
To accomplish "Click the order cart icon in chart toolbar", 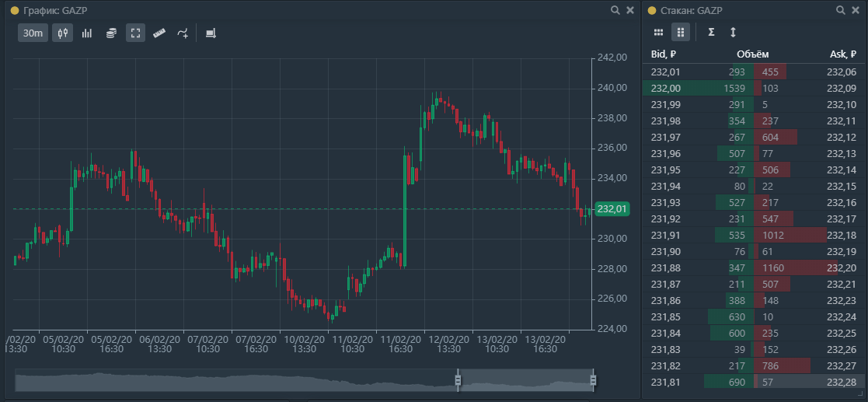I will tap(211, 33).
